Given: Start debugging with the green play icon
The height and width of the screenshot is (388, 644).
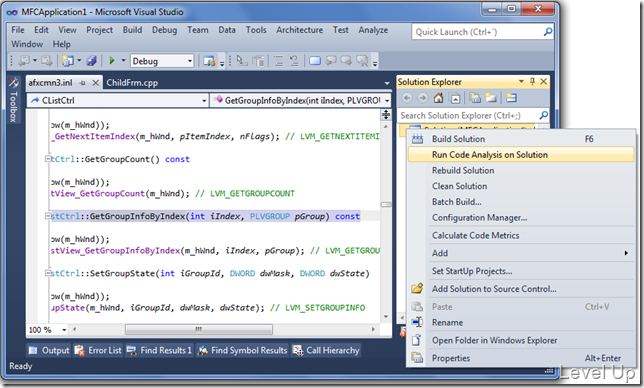Looking at the screenshot, I should (x=111, y=61).
